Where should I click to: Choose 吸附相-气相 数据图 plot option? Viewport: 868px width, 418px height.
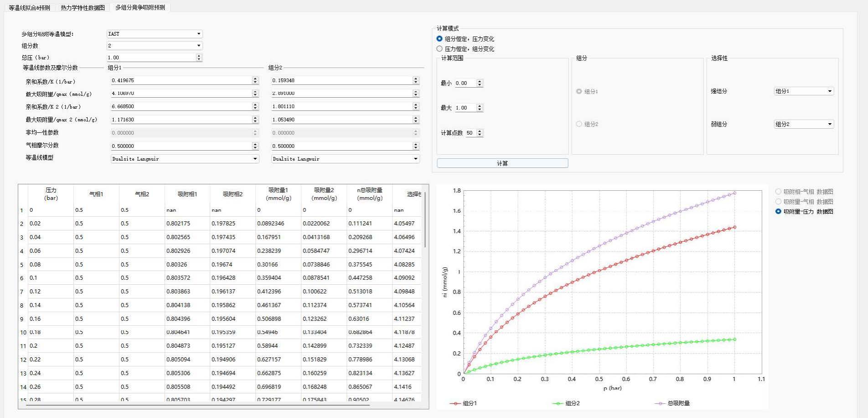tap(778, 192)
